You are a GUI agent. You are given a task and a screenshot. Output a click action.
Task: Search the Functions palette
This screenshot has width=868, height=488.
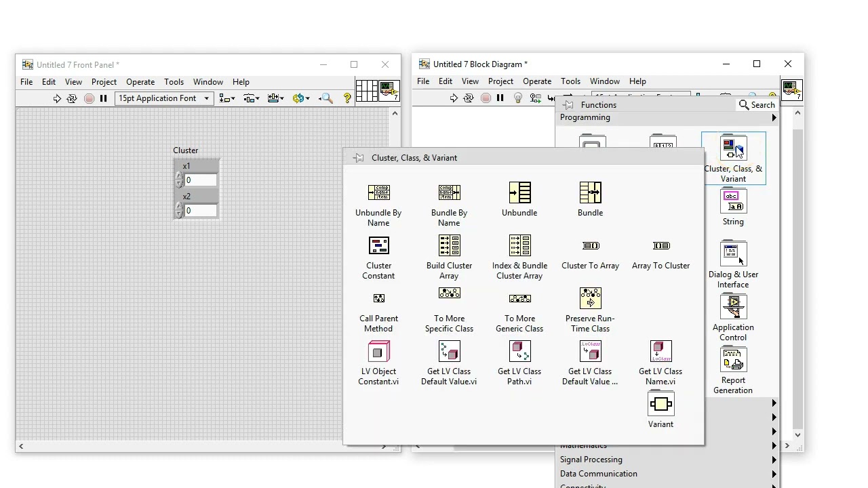point(757,105)
